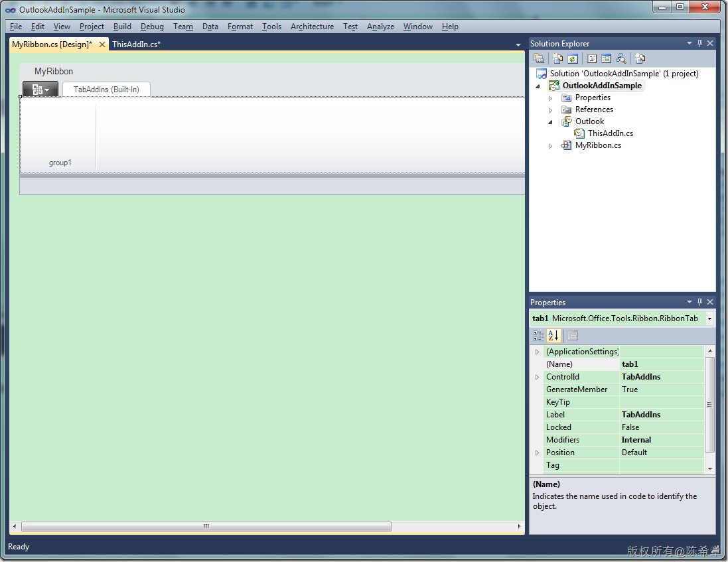Click the last copy-pages icon in Solution Explorer toolbar
The height and width of the screenshot is (562, 728).
(x=640, y=58)
